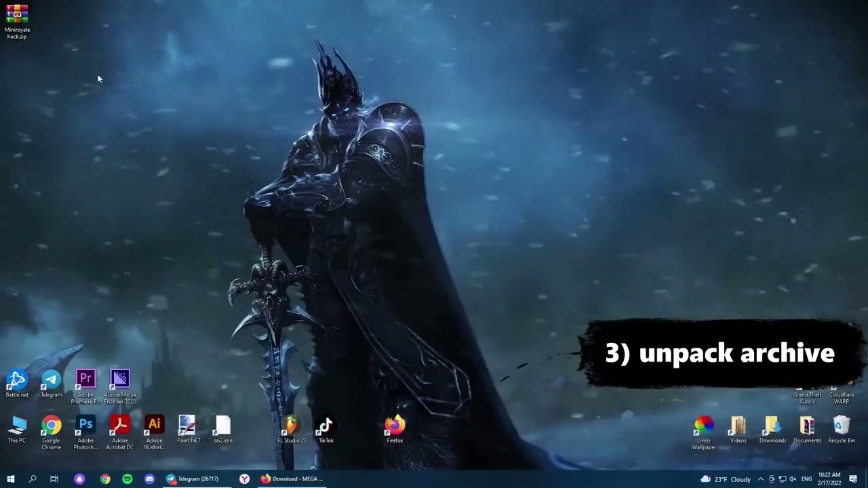
Task: Launch Discord from the taskbar
Action: [149, 479]
